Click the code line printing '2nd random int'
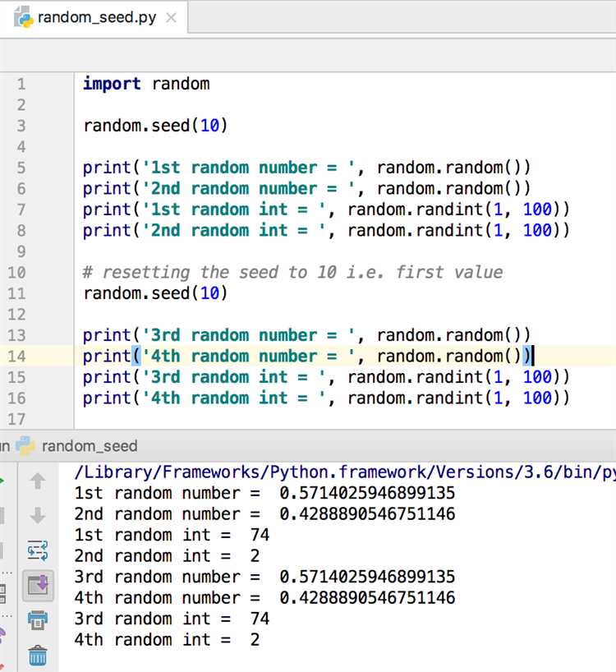The width and height of the screenshot is (616, 672). pyautogui.click(x=326, y=231)
